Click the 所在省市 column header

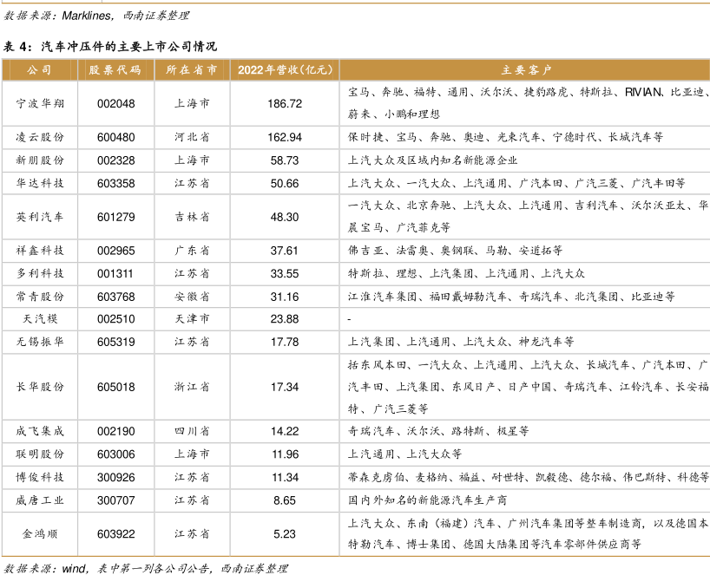click(192, 69)
